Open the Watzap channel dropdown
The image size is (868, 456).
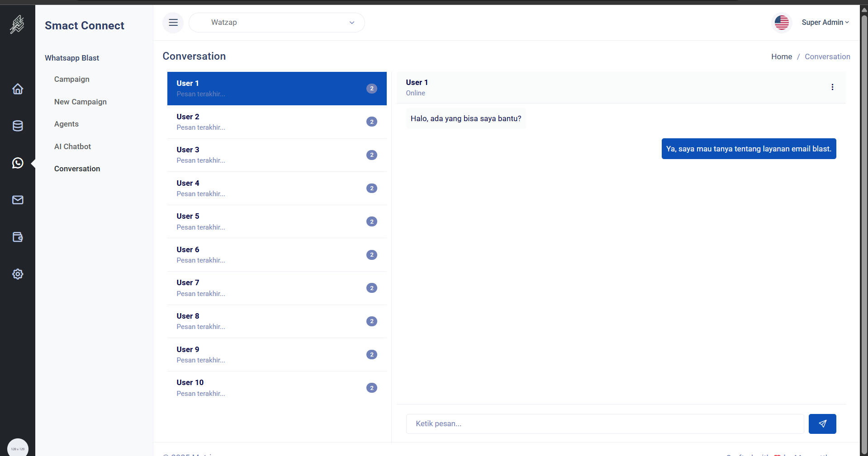(276, 22)
